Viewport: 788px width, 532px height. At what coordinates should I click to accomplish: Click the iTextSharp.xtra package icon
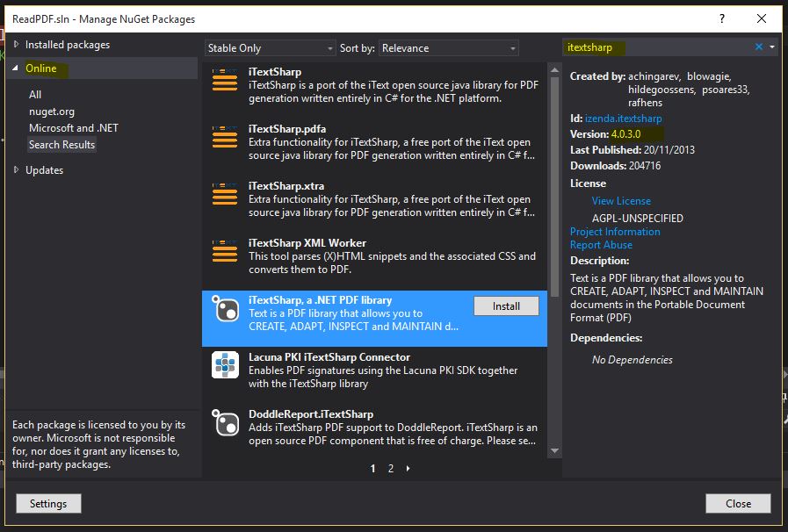point(225,193)
